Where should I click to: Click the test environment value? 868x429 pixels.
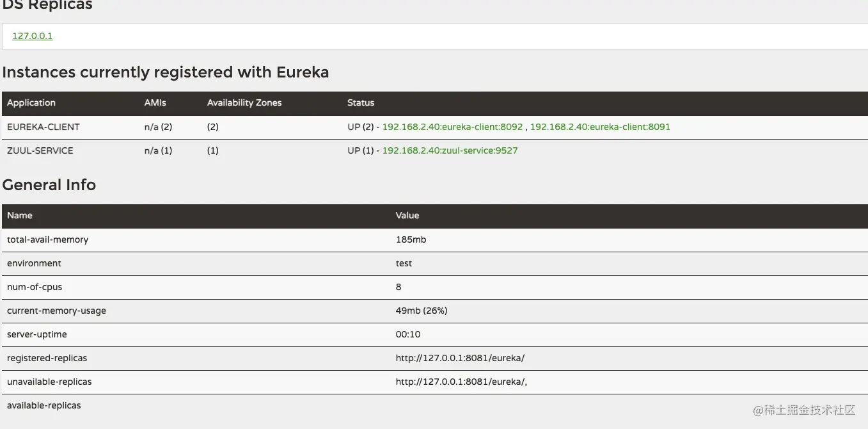(x=404, y=263)
